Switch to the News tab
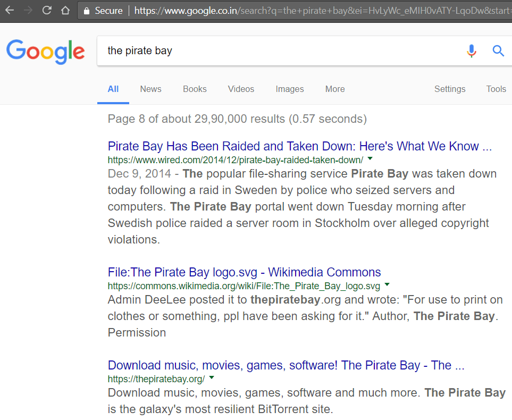 (x=150, y=89)
